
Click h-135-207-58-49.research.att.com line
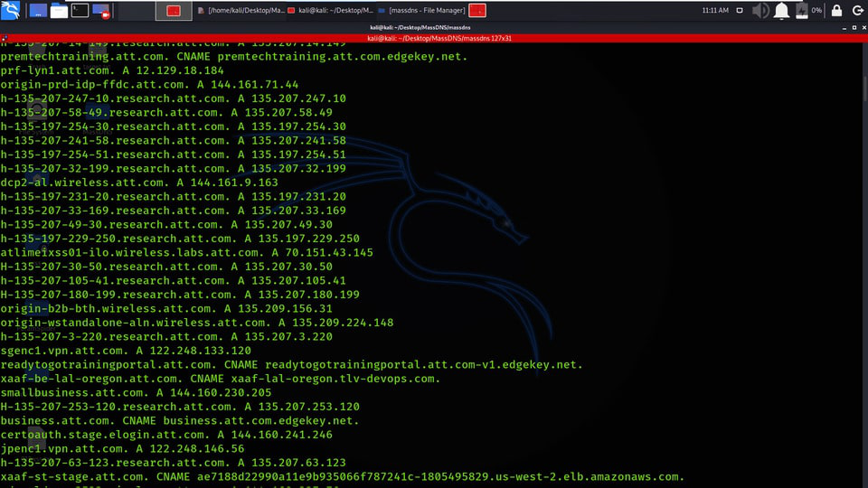(166, 112)
